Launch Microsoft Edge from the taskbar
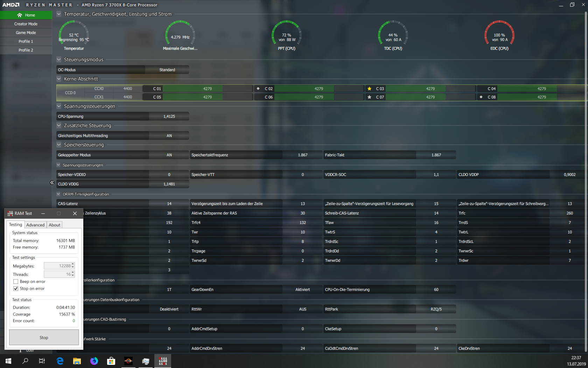 click(60, 361)
